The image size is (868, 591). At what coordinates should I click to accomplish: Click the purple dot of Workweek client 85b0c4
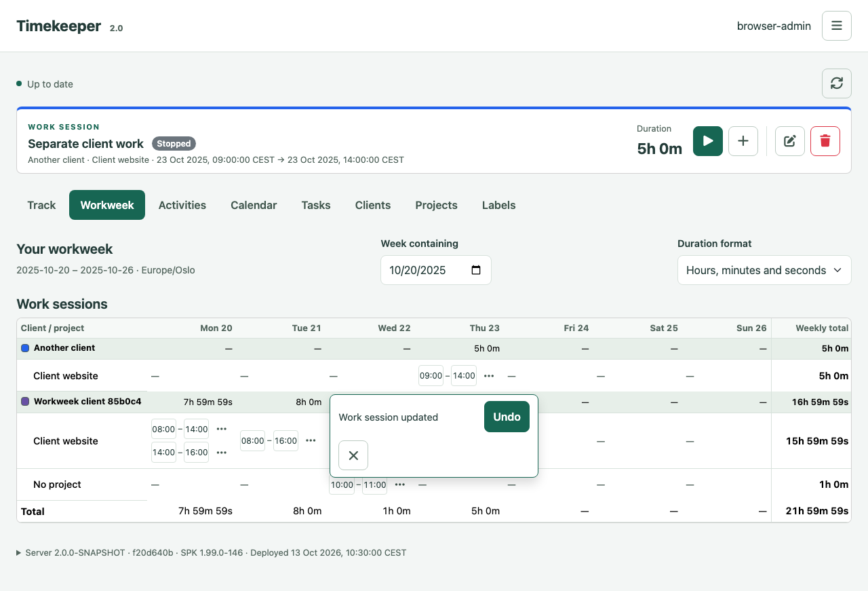(25, 402)
